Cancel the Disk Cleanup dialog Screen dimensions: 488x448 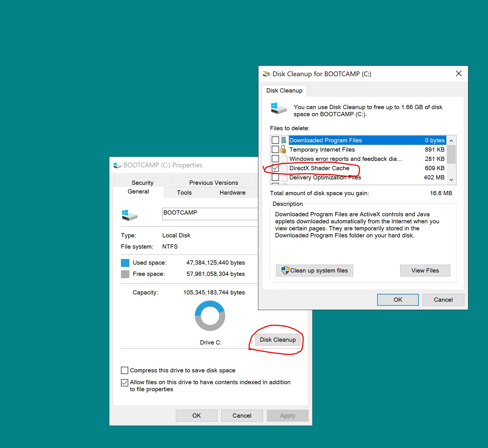point(443,300)
